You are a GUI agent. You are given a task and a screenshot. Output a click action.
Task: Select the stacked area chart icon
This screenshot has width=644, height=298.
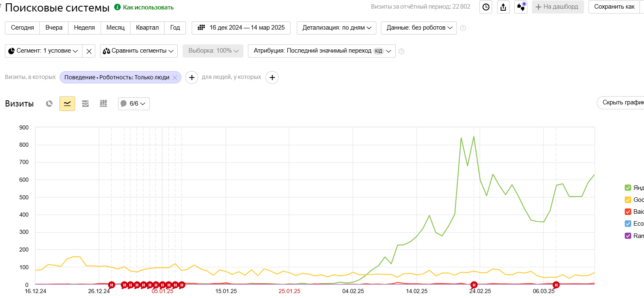85,104
